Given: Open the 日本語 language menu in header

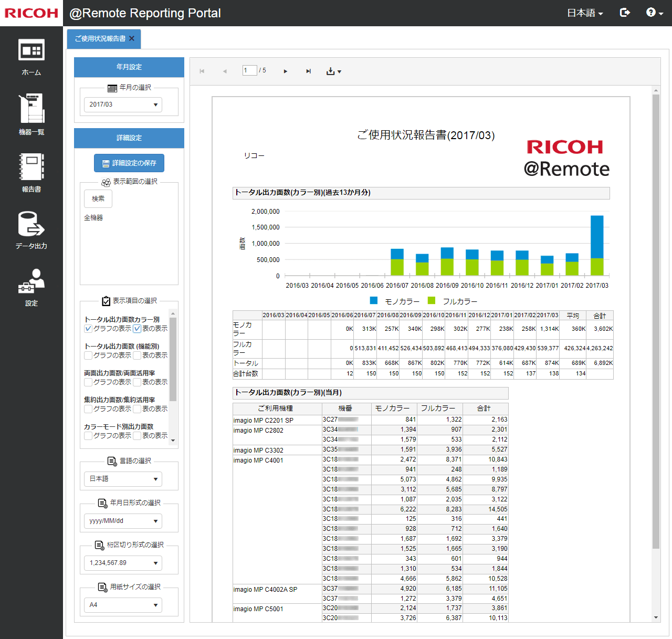Looking at the screenshot, I should pos(585,13).
